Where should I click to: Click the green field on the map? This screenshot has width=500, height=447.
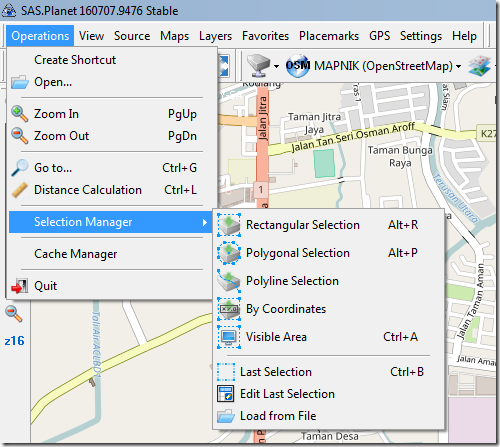(x=324, y=163)
